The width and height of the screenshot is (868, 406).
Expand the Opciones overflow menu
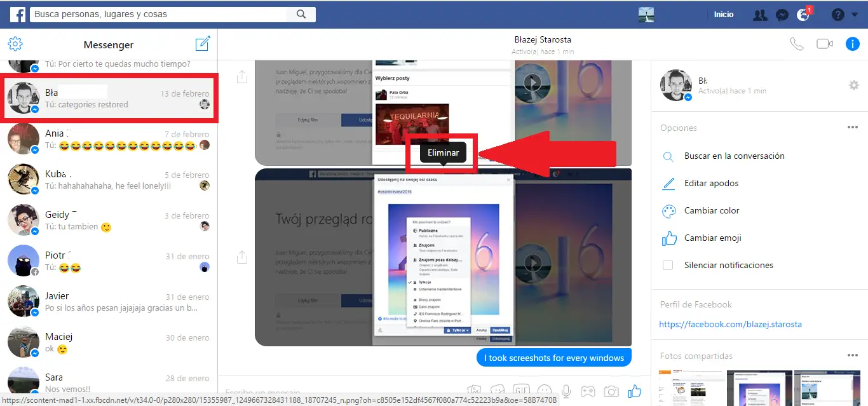(852, 127)
